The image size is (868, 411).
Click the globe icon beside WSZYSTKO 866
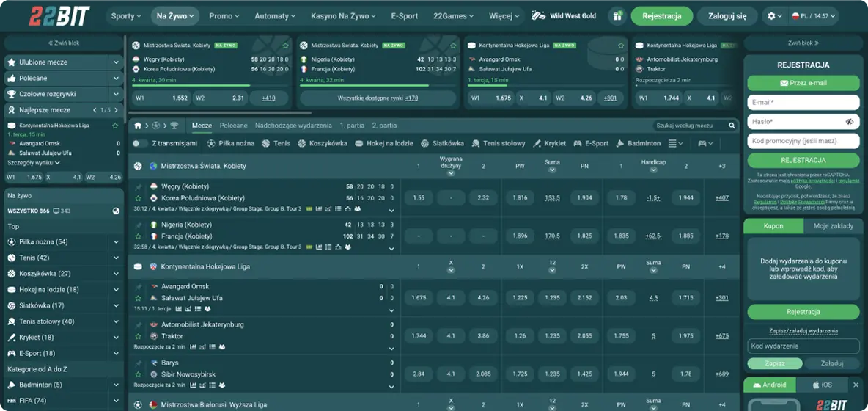116,211
